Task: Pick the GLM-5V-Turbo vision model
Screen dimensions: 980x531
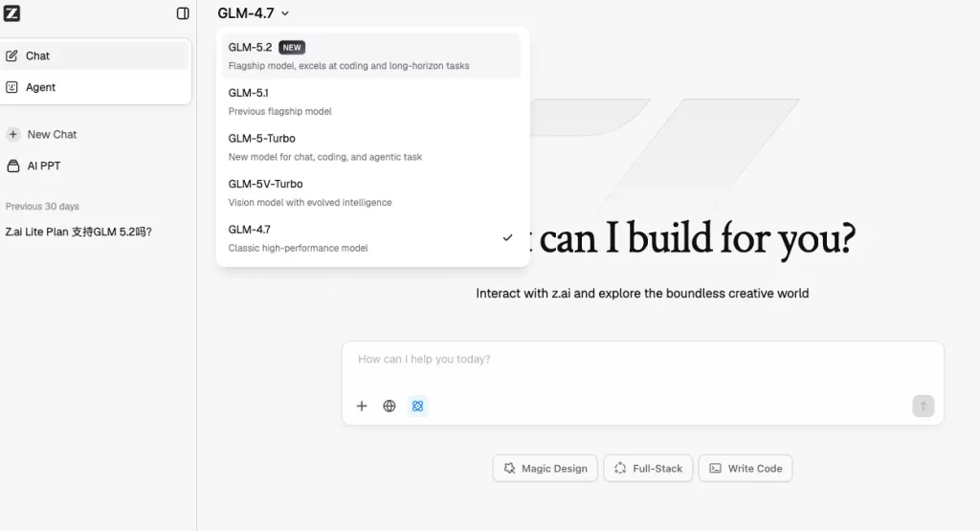Action: click(371, 192)
